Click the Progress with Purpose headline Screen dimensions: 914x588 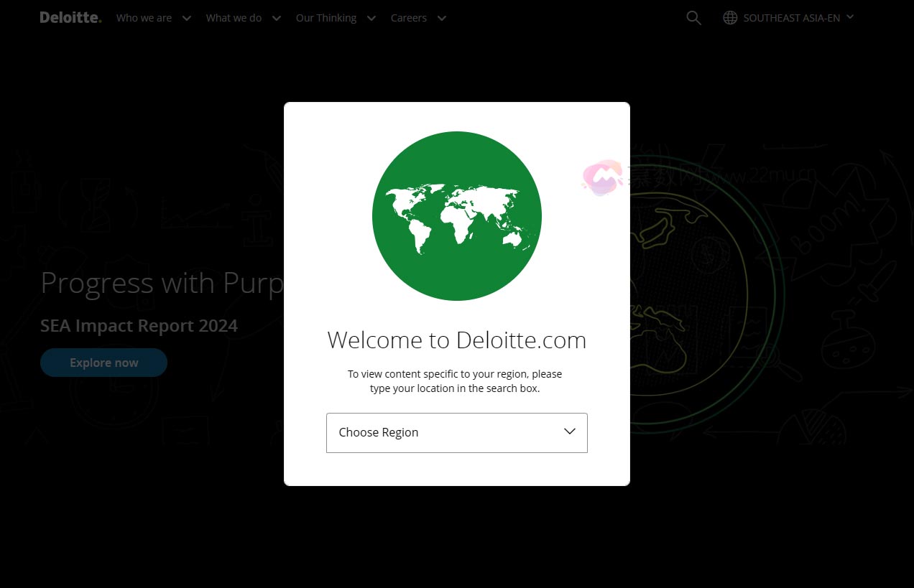162,283
